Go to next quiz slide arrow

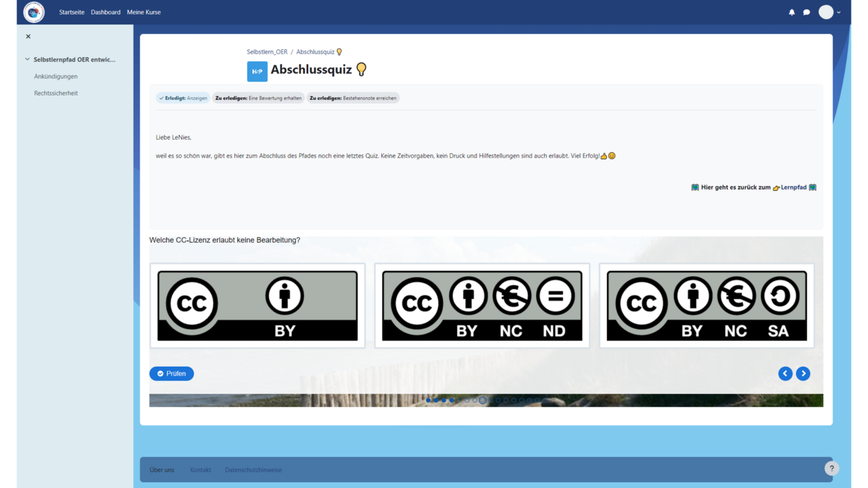click(803, 374)
